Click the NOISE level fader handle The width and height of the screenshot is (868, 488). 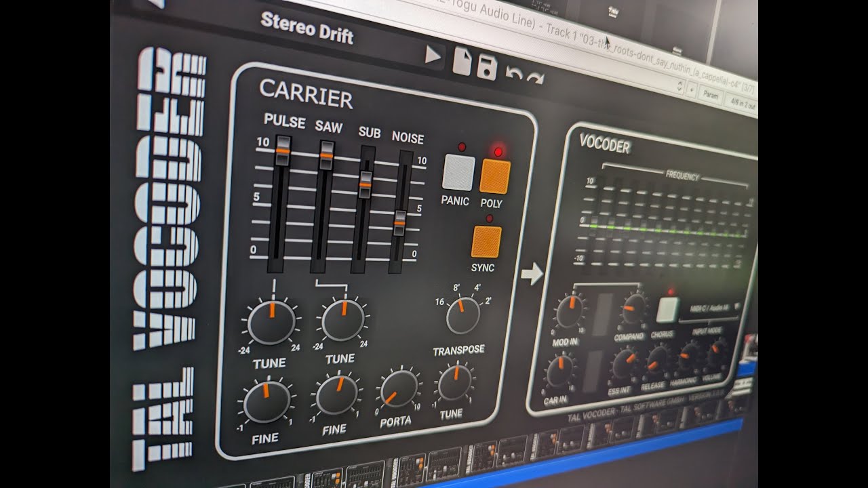coord(399,223)
